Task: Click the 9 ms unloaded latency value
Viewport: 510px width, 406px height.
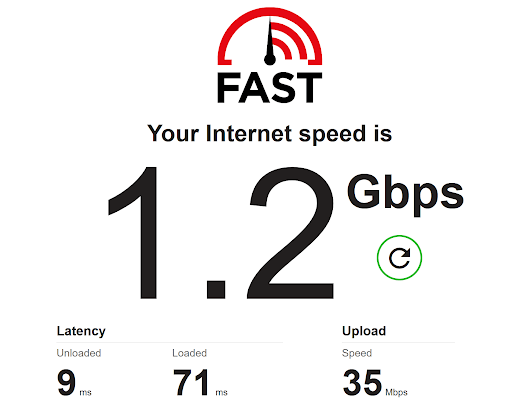Action: pos(74,382)
